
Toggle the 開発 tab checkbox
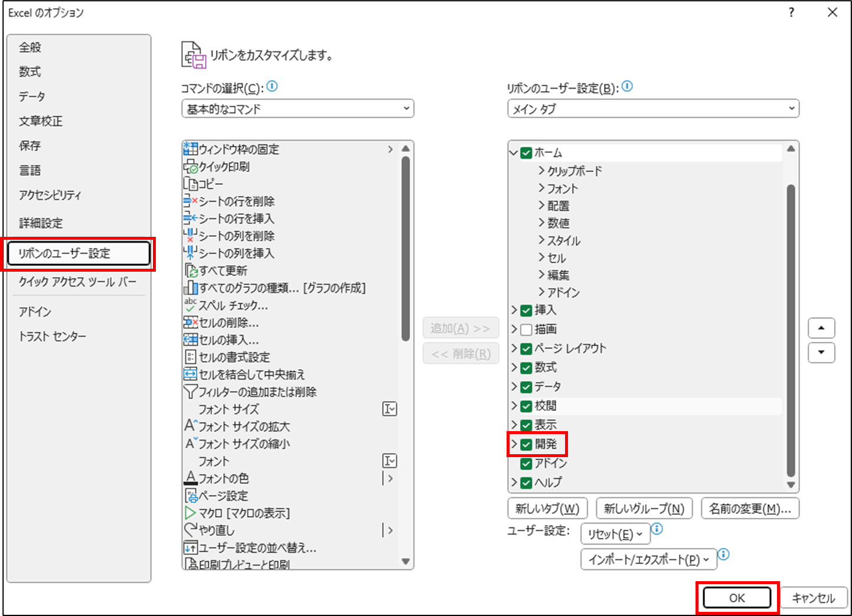[x=526, y=444]
